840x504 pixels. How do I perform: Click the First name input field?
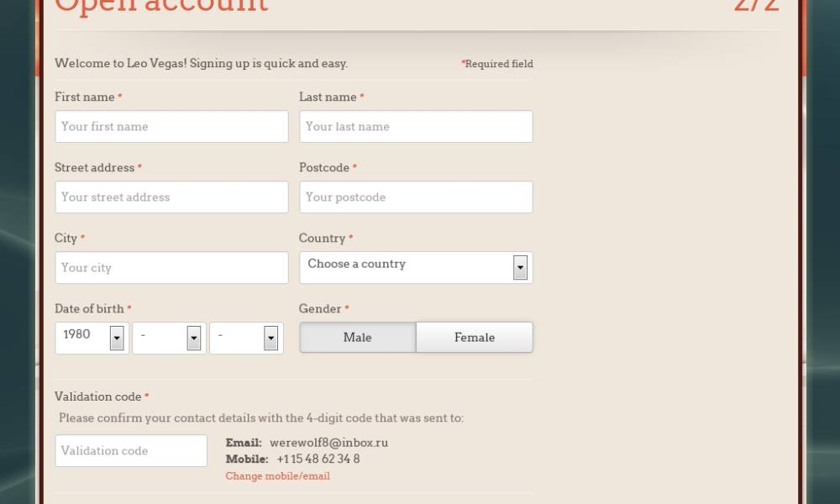pyautogui.click(x=171, y=127)
